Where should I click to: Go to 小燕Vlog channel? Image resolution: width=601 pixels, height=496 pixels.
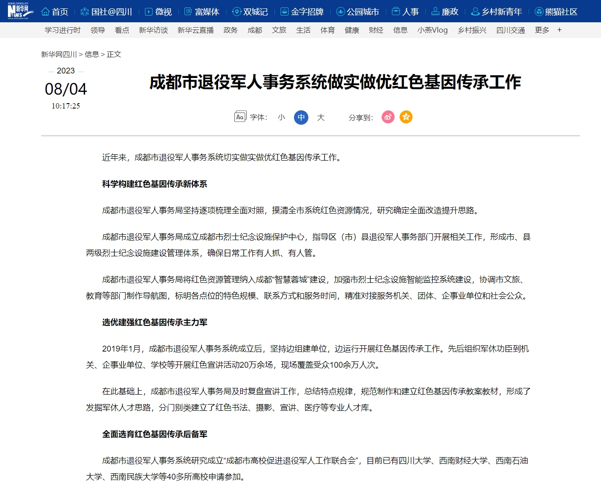(432, 30)
